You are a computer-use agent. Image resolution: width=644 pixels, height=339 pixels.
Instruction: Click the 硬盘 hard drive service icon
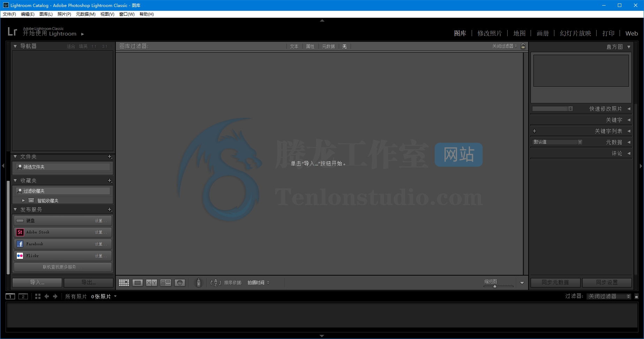(x=20, y=221)
